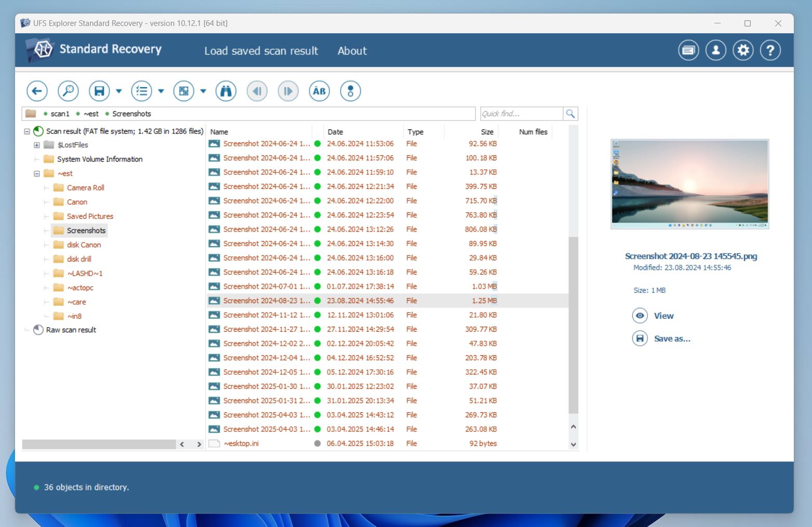Screen dimensions: 812x527
Task: Open the view mode dropdown arrow
Action: [x=203, y=91]
